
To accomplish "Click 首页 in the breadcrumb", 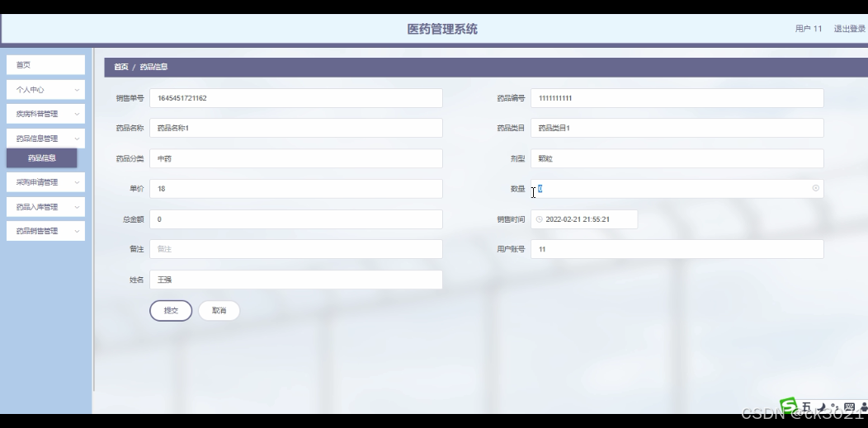I will [x=121, y=67].
